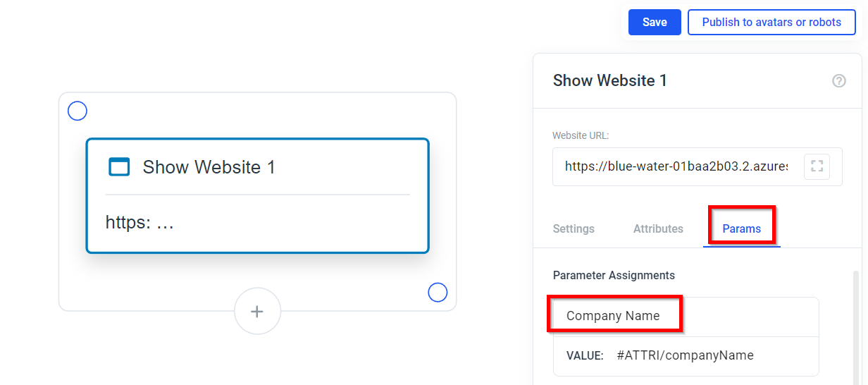Screen dimensions: 868x385
Task: Switch to the Settings tab
Action: tap(573, 229)
